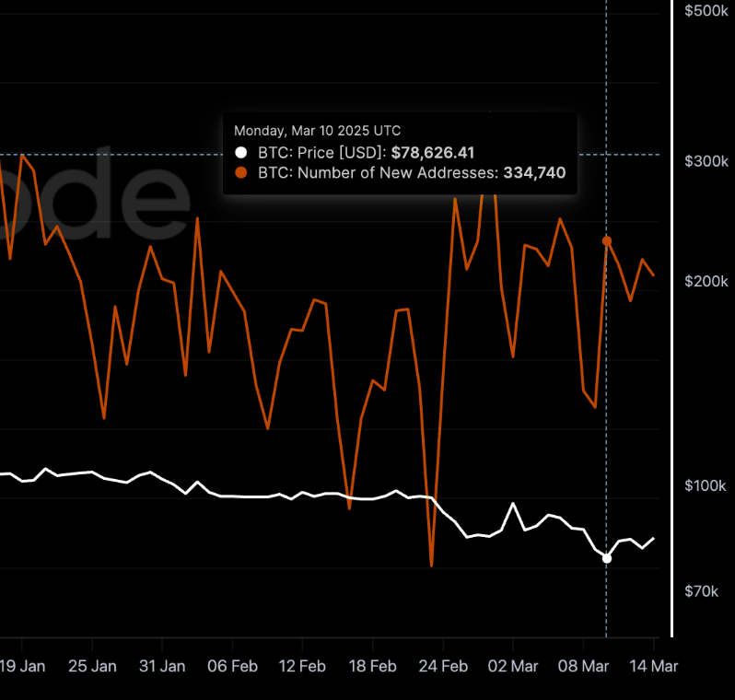Click the $100k y-axis label
Image resolution: width=735 pixels, height=700 pixels.
(706, 486)
